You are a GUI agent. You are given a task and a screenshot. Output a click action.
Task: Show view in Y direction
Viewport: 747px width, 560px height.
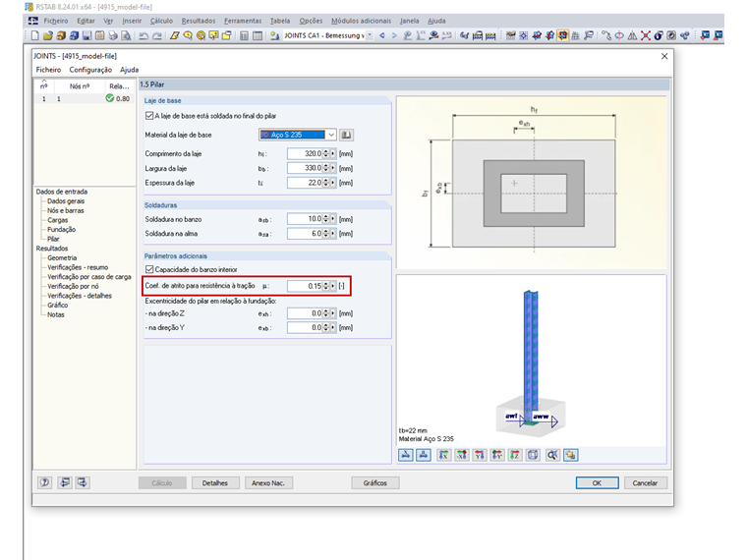point(480,455)
